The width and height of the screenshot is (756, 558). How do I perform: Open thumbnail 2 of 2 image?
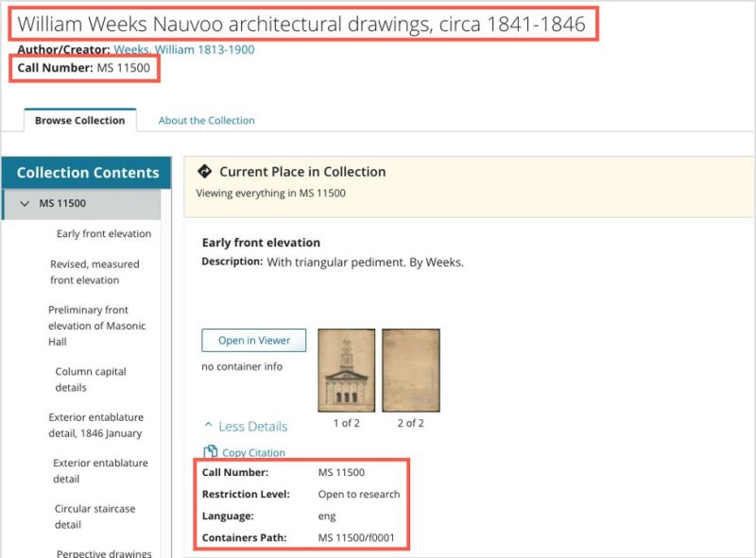[410, 369]
